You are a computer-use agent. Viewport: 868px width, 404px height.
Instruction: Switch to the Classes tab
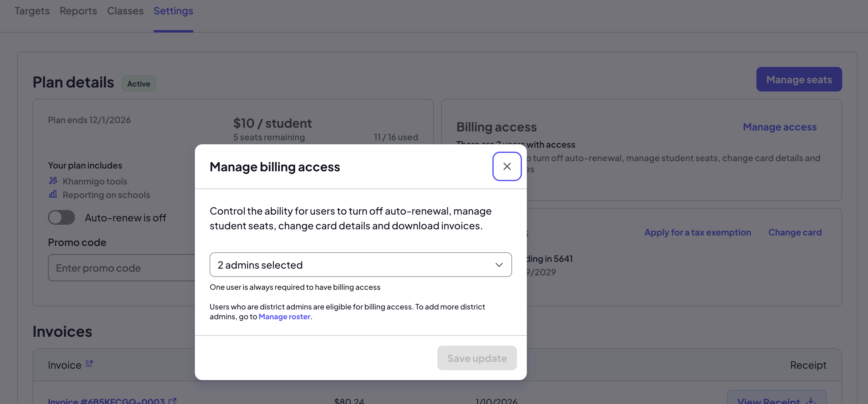(125, 11)
